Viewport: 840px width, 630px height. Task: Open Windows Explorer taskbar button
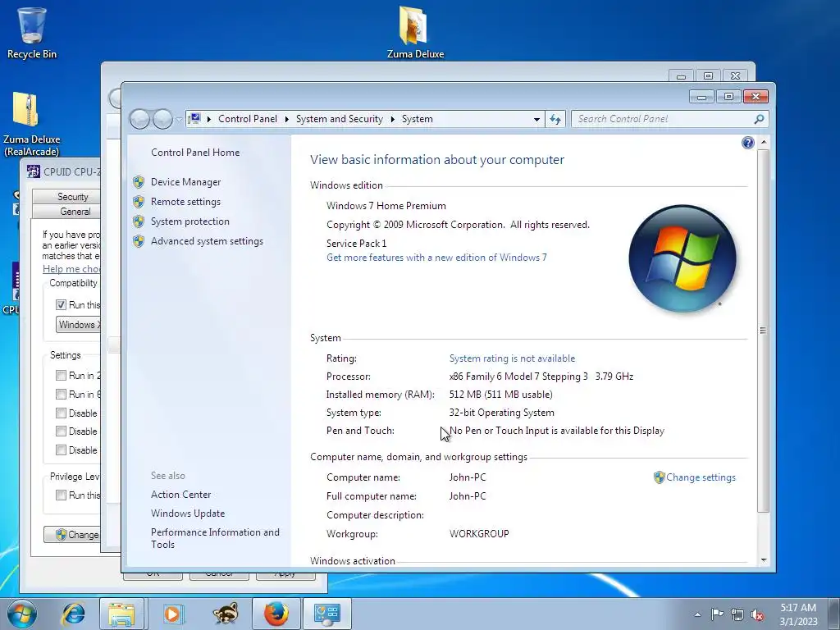click(121, 614)
